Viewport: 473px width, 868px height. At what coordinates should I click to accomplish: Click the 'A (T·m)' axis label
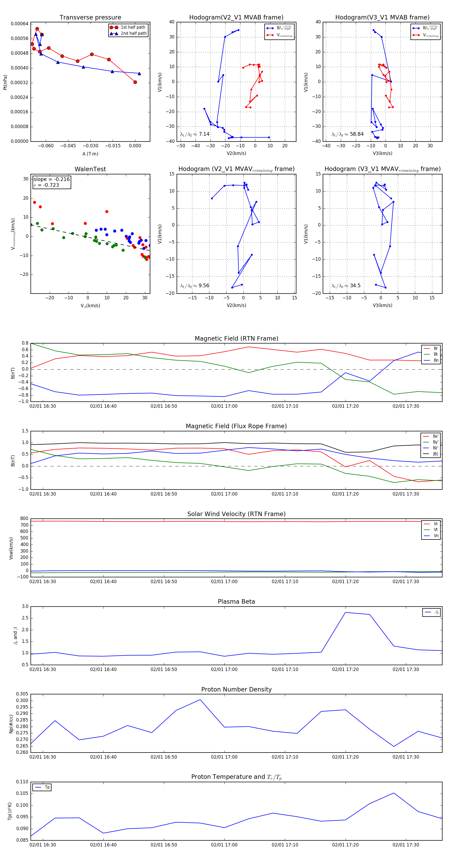(90, 154)
